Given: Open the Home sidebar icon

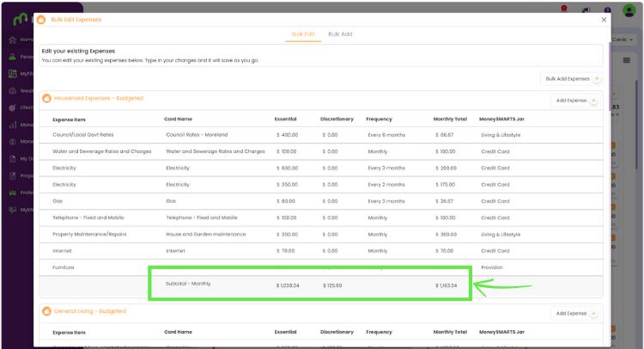Looking at the screenshot, I should point(13,40).
